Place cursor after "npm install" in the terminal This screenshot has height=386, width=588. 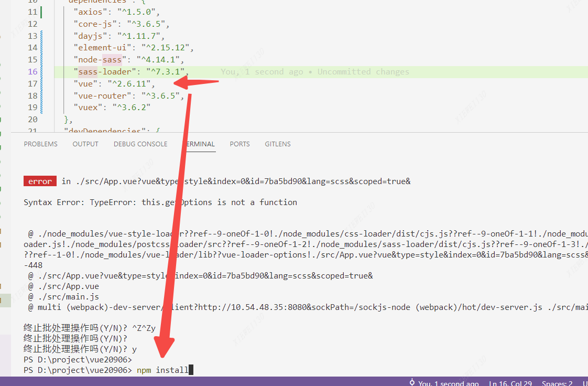(190, 370)
